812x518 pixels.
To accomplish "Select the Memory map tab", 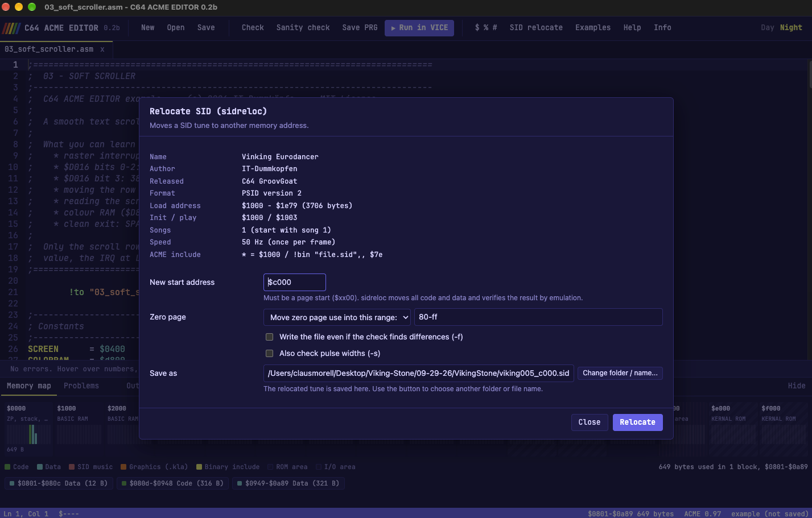I will pos(29,386).
